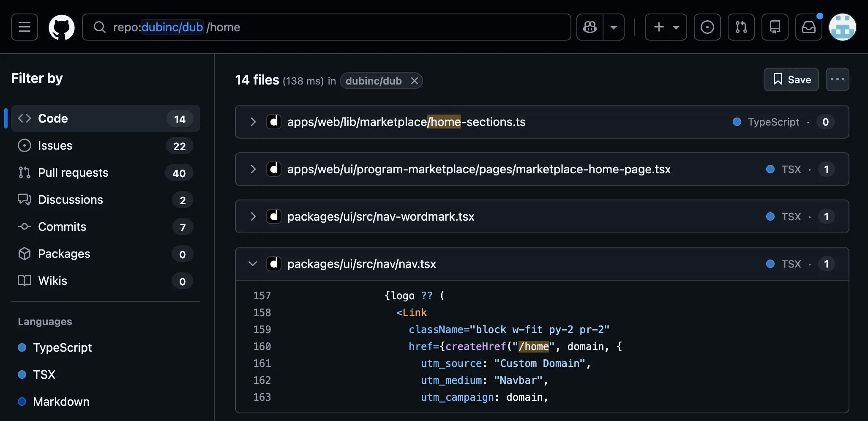Open Copilot chat icon

tap(590, 27)
